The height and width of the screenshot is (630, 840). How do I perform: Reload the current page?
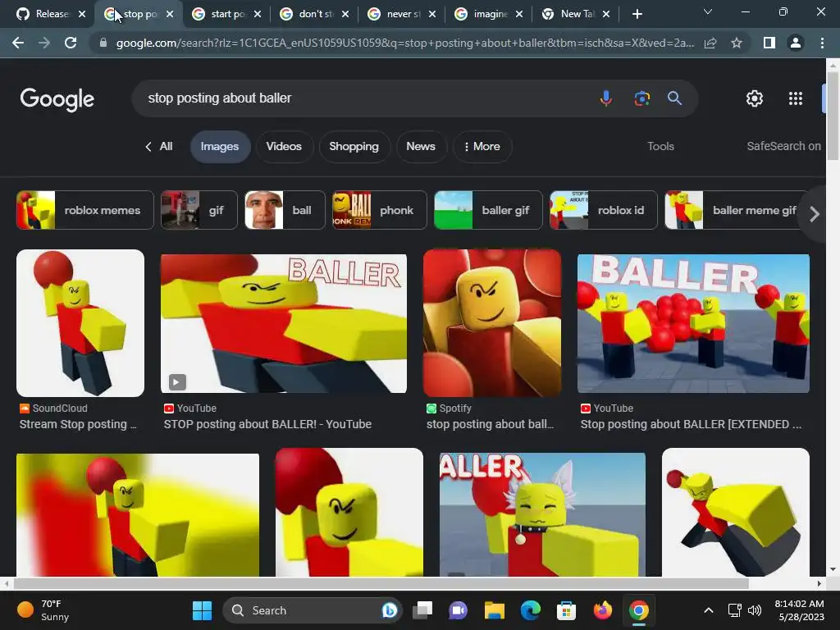(x=71, y=43)
